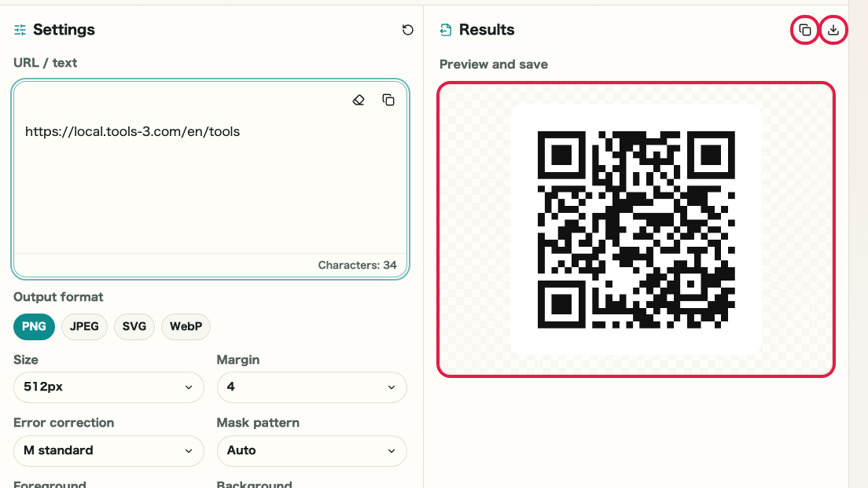
Task: Click the 'URL / text' label
Action: pos(46,63)
